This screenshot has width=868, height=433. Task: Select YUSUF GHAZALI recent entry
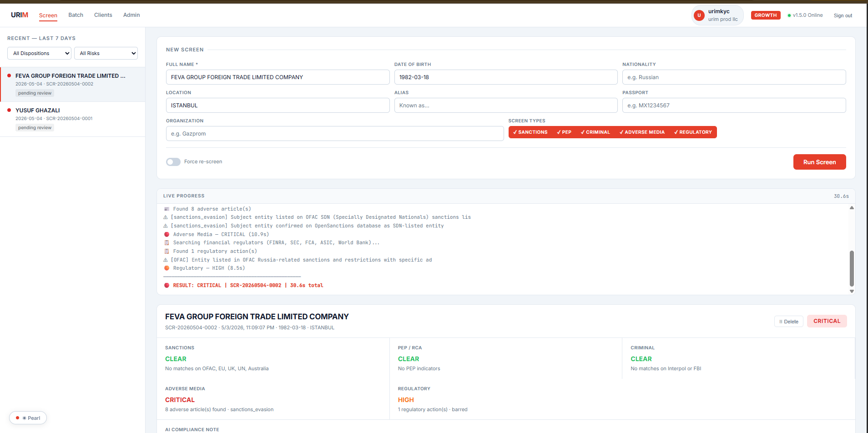coord(73,119)
